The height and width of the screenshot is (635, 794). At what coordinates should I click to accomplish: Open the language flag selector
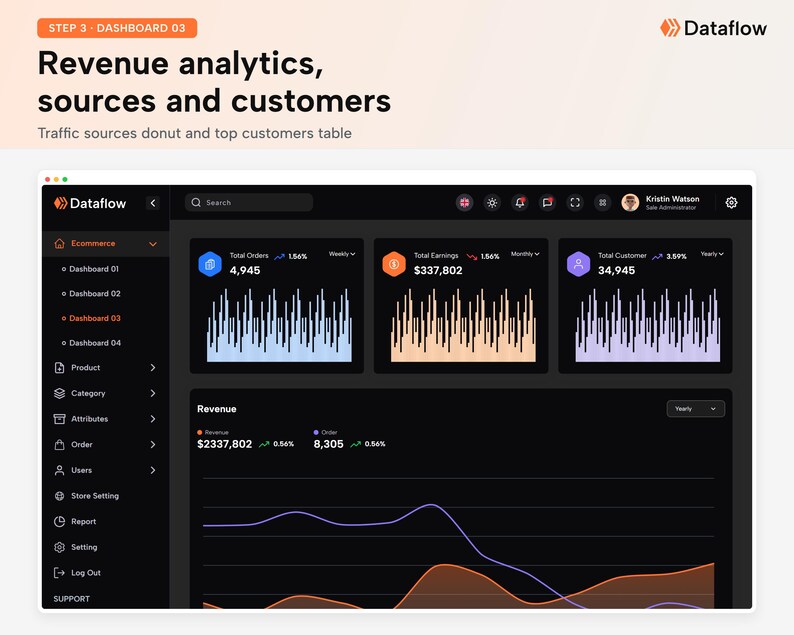[464, 203]
